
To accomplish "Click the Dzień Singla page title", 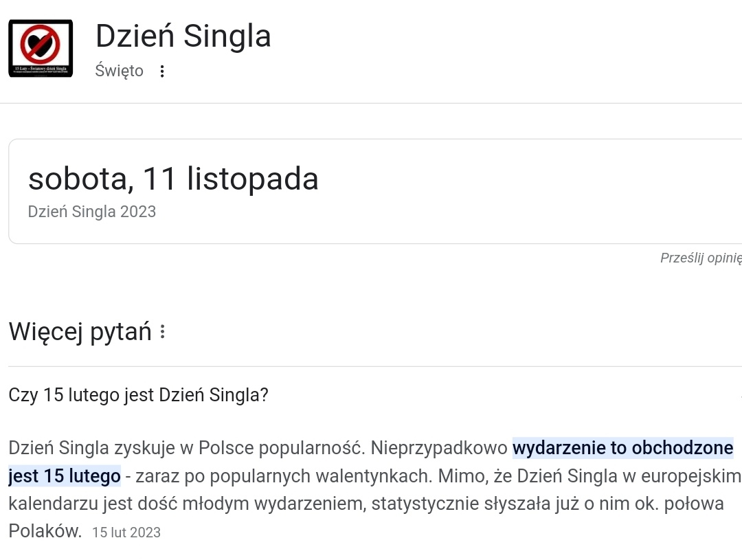I will point(183,36).
